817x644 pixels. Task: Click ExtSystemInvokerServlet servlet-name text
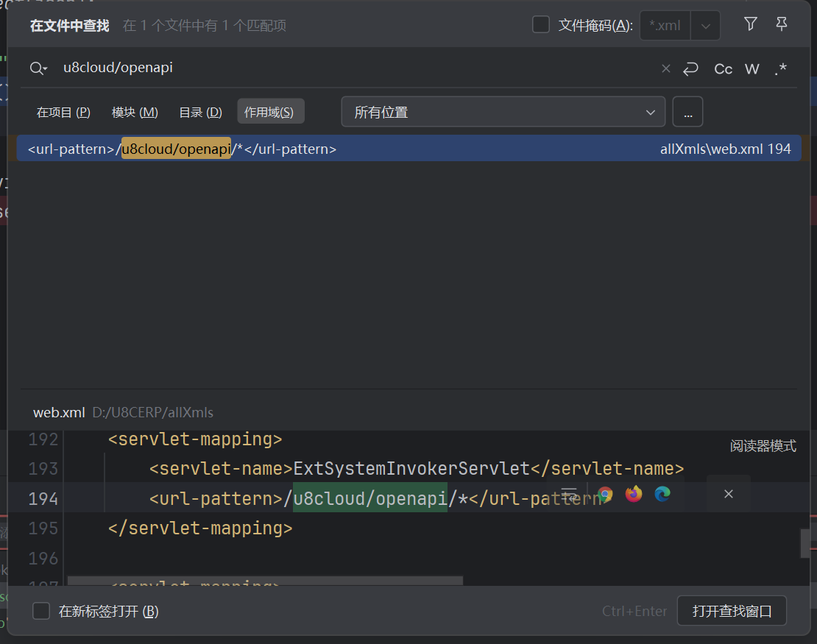(x=411, y=468)
